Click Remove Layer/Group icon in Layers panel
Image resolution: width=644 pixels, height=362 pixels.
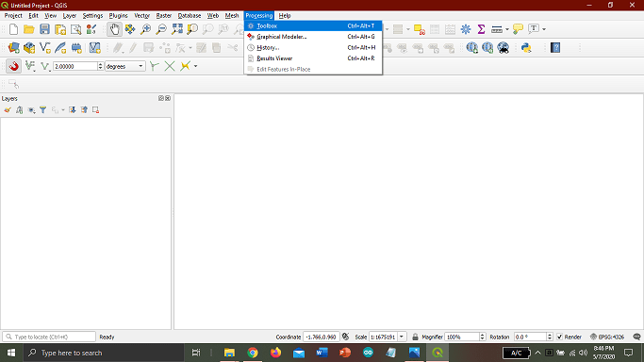coord(95,110)
